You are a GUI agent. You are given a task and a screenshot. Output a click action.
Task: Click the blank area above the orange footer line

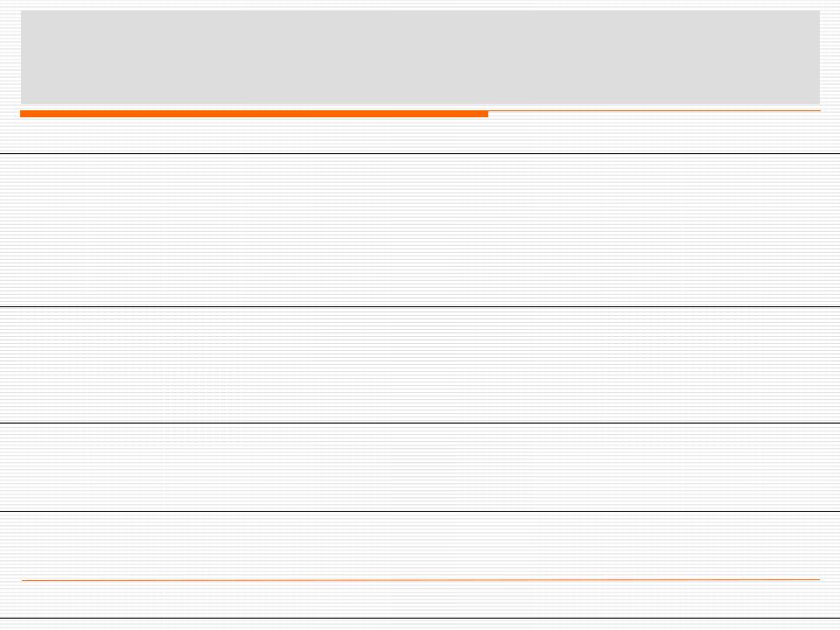pyautogui.click(x=420, y=545)
